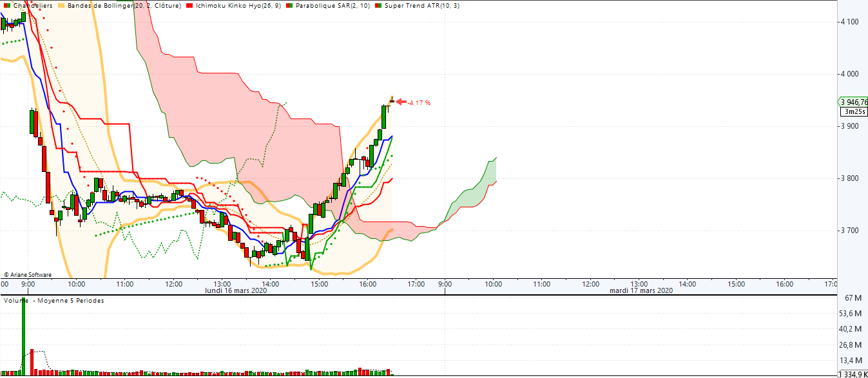The width and height of the screenshot is (868, 378).
Task: Click the 4 100 price axis label
Action: pos(849,22)
